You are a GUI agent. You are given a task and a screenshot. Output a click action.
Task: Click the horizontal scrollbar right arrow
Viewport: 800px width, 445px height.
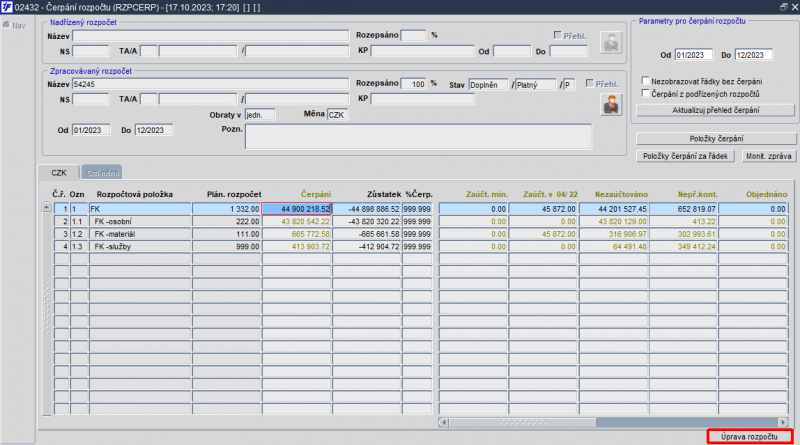[x=783, y=422]
